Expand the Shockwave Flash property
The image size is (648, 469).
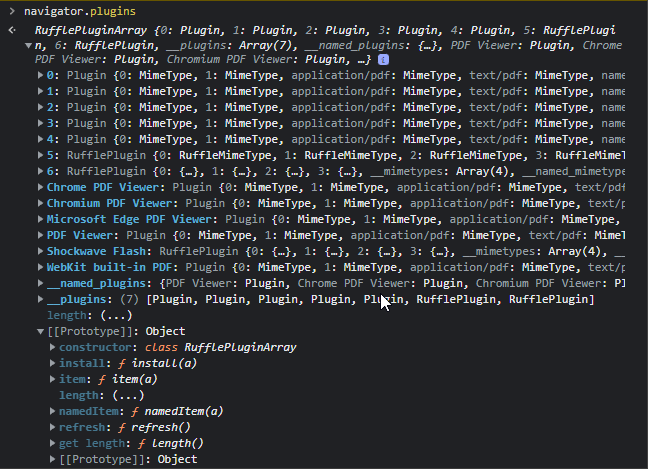coord(40,251)
